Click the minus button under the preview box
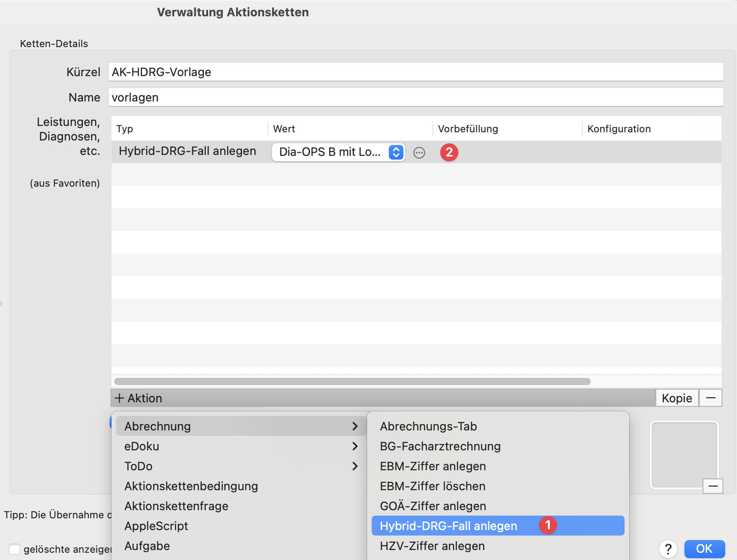Image resolution: width=737 pixels, height=560 pixels. (x=713, y=486)
